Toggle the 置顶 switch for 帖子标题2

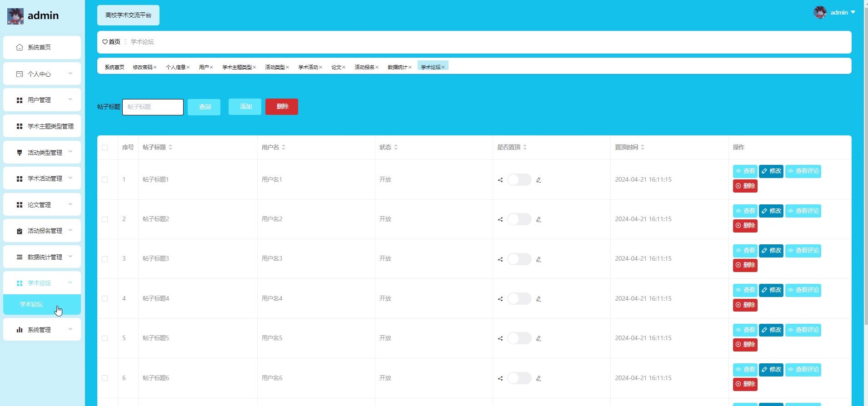pyautogui.click(x=519, y=219)
